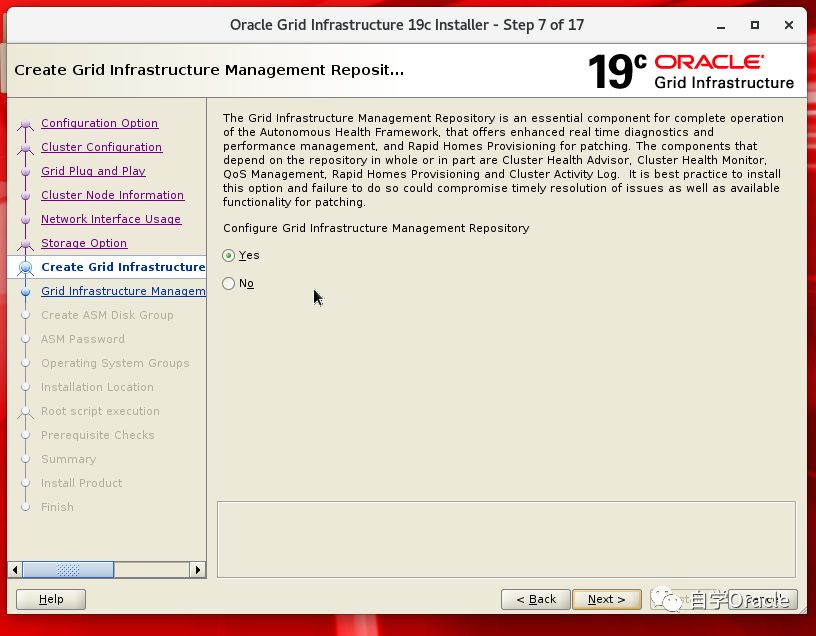Click the Configuration Option step node icon
Screen dimensions: 816x636
point(26,124)
